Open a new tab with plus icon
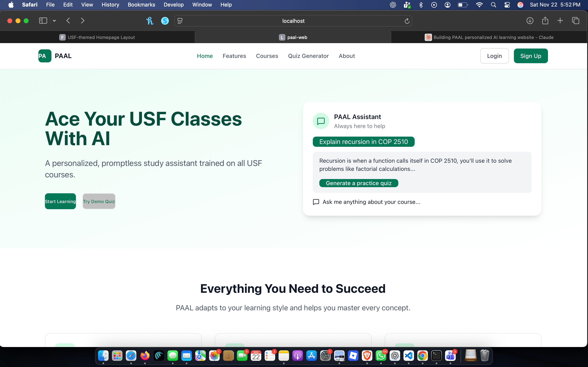This screenshot has width=588, height=367. [x=560, y=21]
